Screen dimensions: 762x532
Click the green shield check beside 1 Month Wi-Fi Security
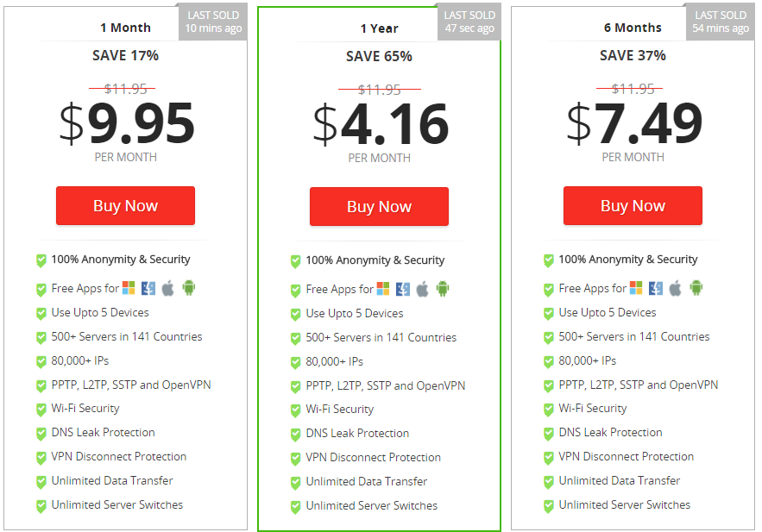(41, 410)
